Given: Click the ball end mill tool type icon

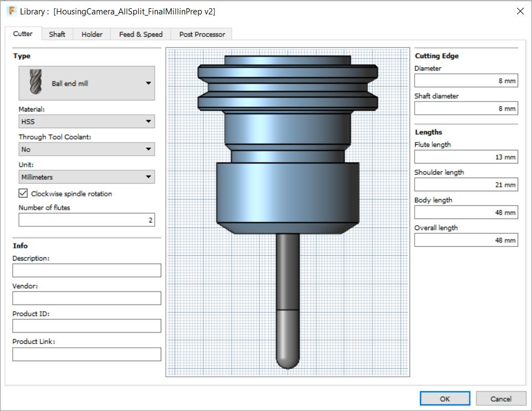Looking at the screenshot, I should 35,82.
